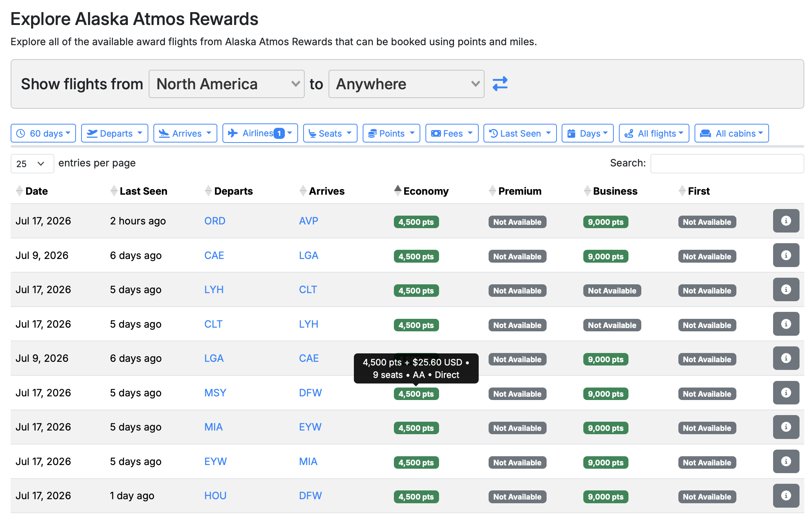
Task: Open info for EYW to MIA flight
Action: point(786,461)
